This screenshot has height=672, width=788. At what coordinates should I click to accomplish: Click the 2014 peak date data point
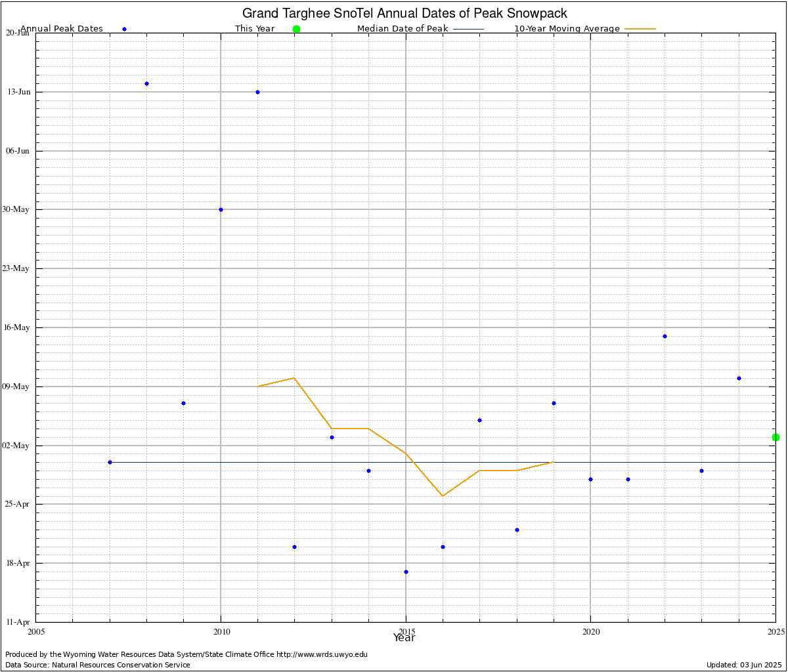point(368,471)
